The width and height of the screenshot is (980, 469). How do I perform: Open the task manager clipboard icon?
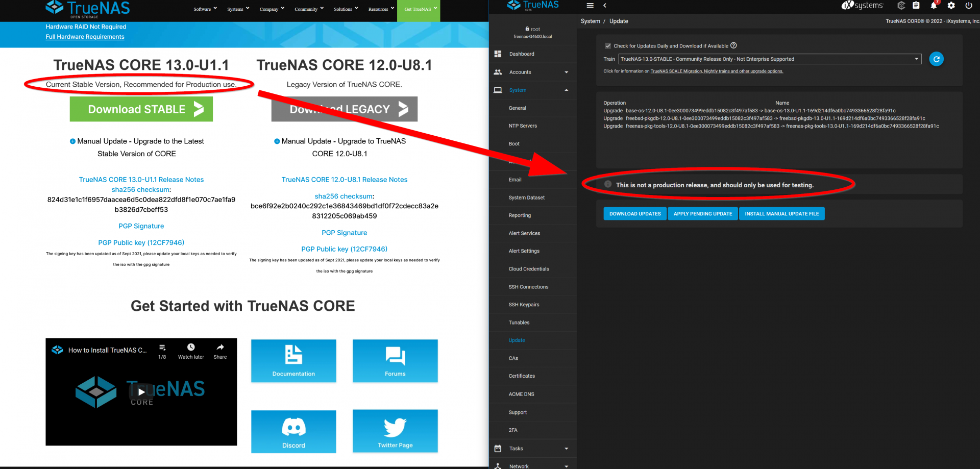(916, 6)
